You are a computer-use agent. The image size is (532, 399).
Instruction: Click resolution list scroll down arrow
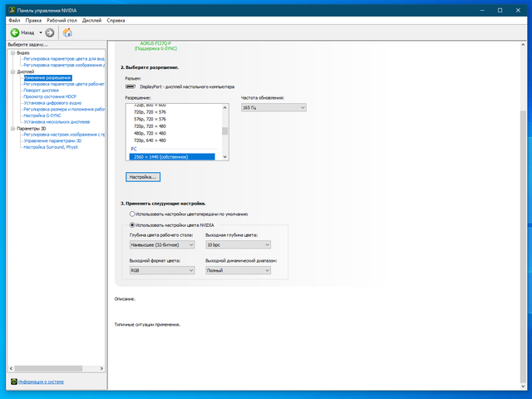224,157
